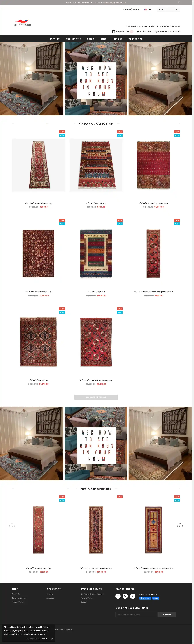Go to previous Featured Runners slide

[x=12, y=526]
